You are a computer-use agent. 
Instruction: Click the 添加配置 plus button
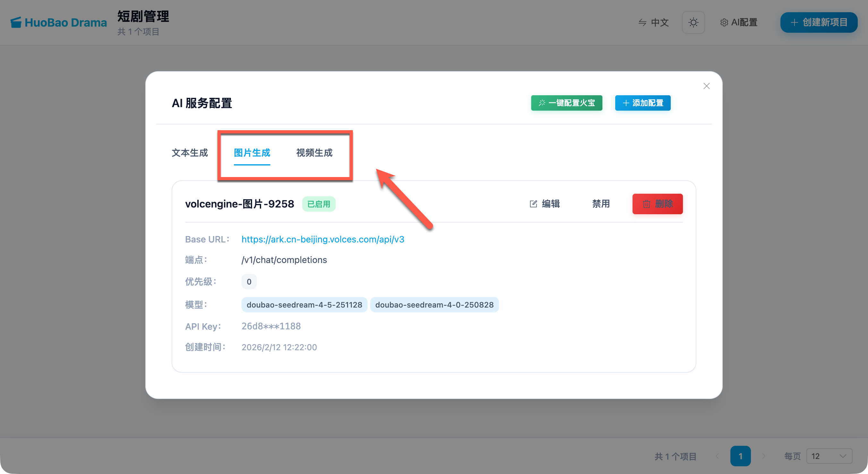(642, 103)
